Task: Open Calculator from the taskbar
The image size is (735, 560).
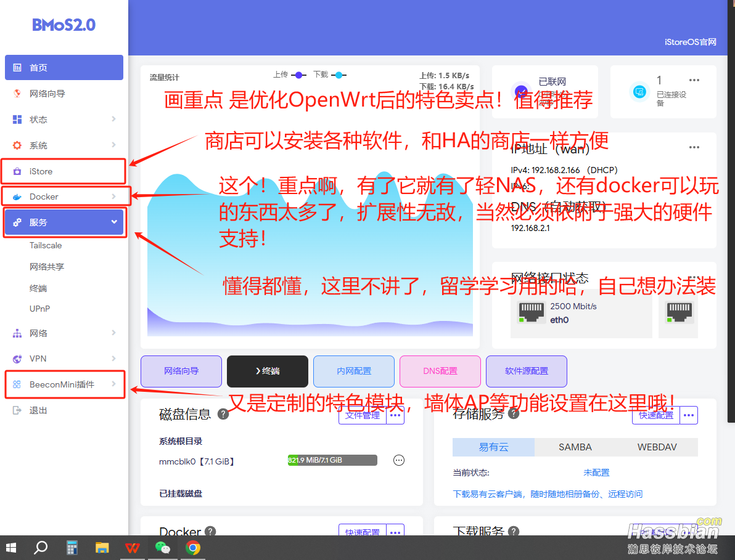Action: pyautogui.click(x=72, y=547)
